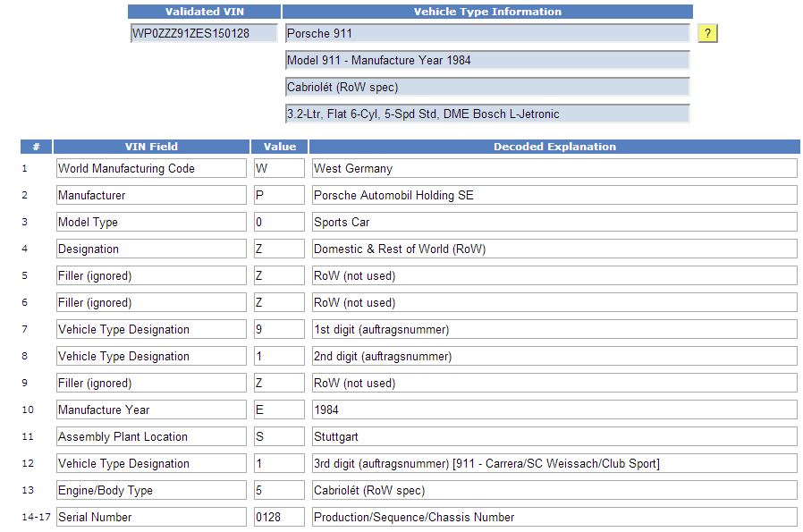The height and width of the screenshot is (532, 803).
Task: Click row number 10 label
Action: [28, 410]
